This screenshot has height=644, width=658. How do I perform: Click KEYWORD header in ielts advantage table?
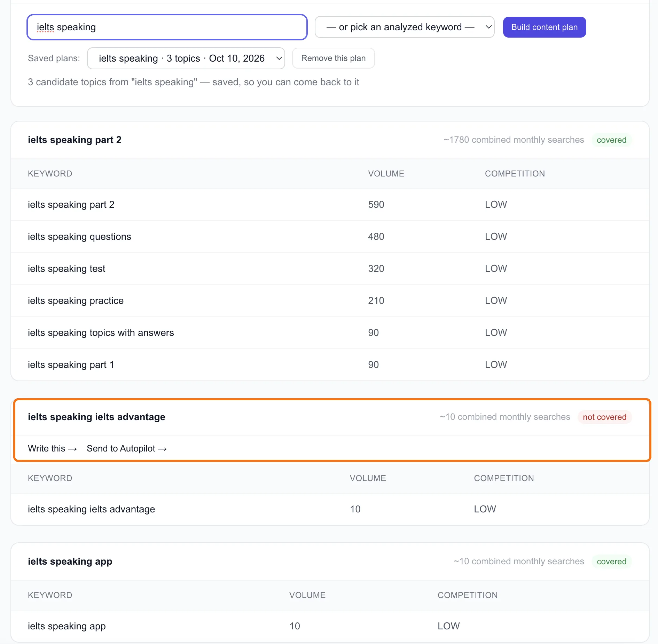tap(50, 478)
